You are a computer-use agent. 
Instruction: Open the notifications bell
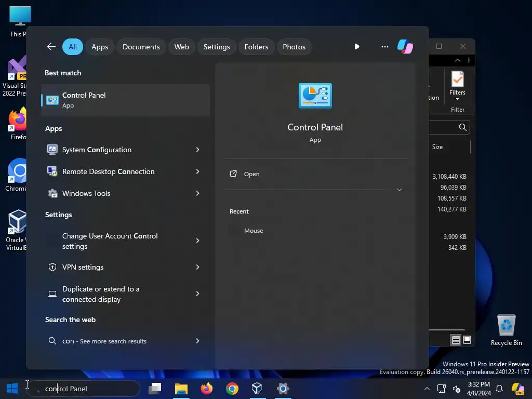499,389
